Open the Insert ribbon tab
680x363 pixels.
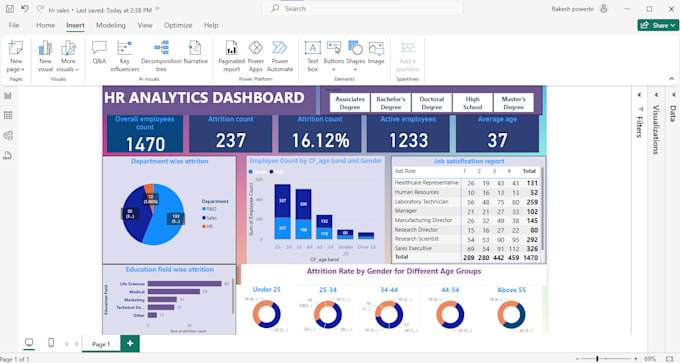coord(75,26)
